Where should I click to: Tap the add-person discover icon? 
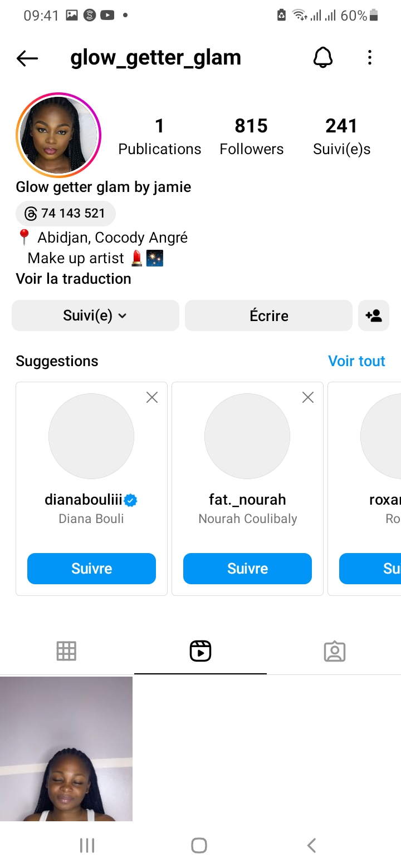click(x=374, y=315)
